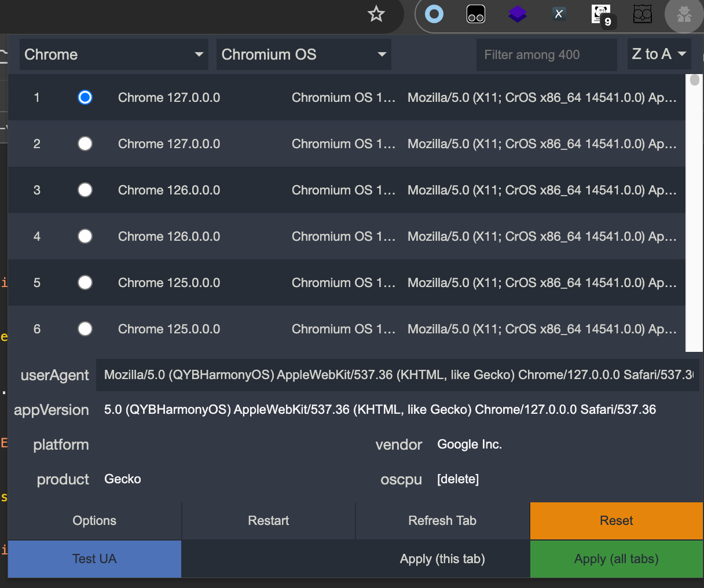704x588 pixels.
Task: Click Mozilla/5.0 user agent string in row 5
Action: tap(542, 282)
